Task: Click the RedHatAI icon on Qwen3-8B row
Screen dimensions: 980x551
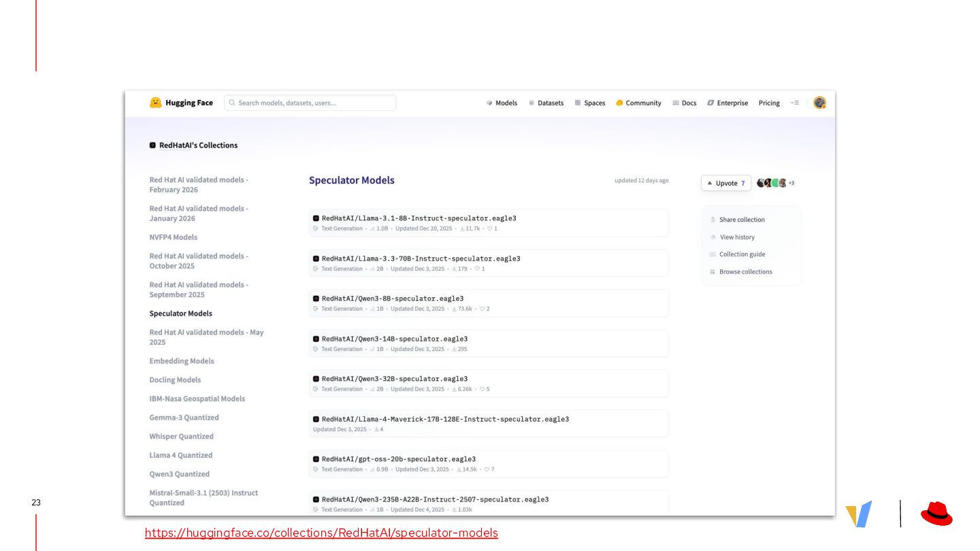Action: click(x=316, y=299)
